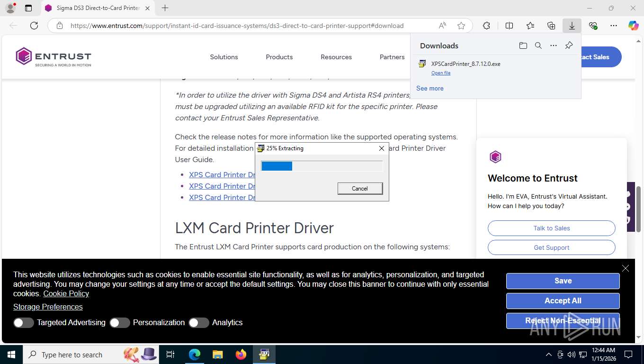Pin the Downloads panel
The image size is (644, 364).
click(x=569, y=45)
